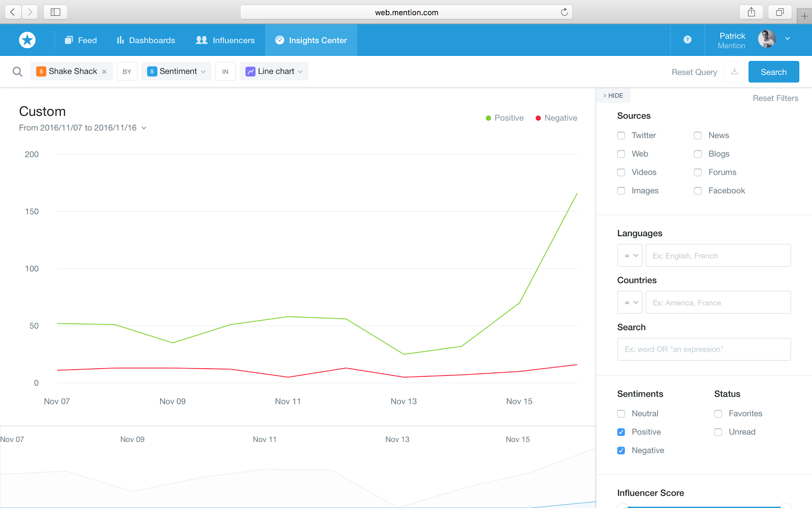Remove Shake Shack alert with x
This screenshot has width=812, height=508.
105,72
